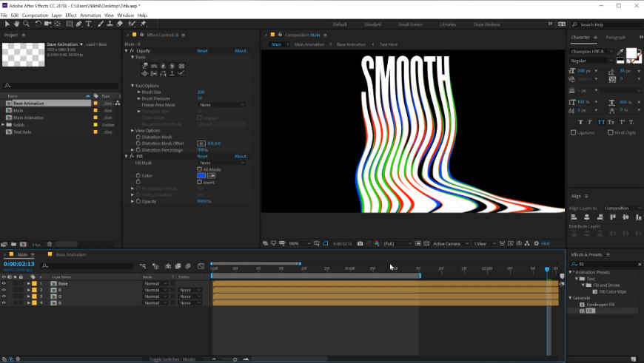Image resolution: width=644 pixels, height=363 pixels.
Task: Select the Horizontal Type tool
Action: pyautogui.click(x=88, y=24)
